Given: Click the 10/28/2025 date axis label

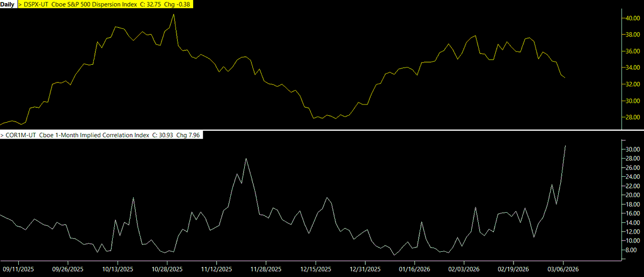Looking at the screenshot, I should pos(166,269).
